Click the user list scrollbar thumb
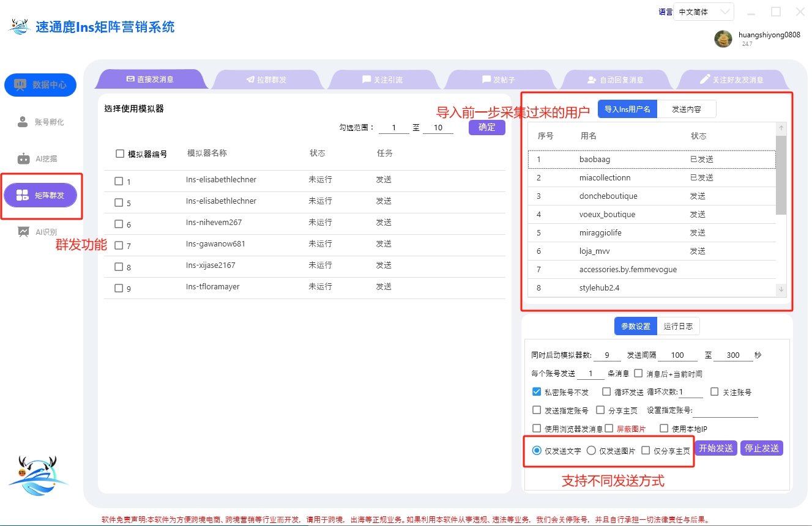Image resolution: width=812 pixels, height=526 pixels. click(781, 175)
